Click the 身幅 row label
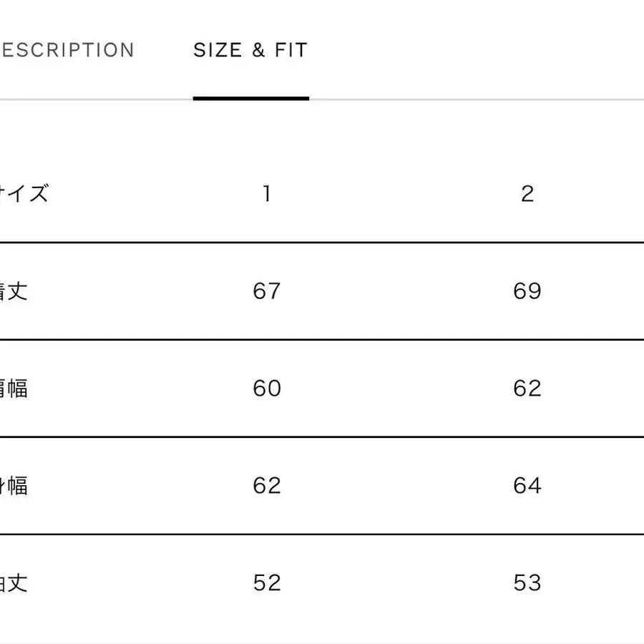The height and width of the screenshot is (644, 644). pos(14,486)
